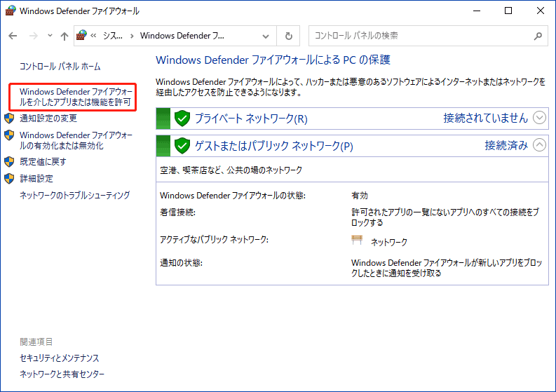Click shield icon beside 詳細設定

pos(9,178)
